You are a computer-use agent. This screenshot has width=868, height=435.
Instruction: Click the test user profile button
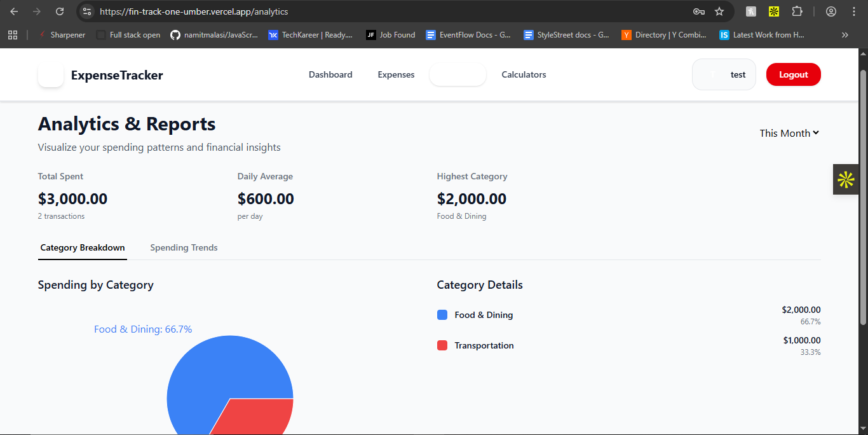click(x=724, y=74)
